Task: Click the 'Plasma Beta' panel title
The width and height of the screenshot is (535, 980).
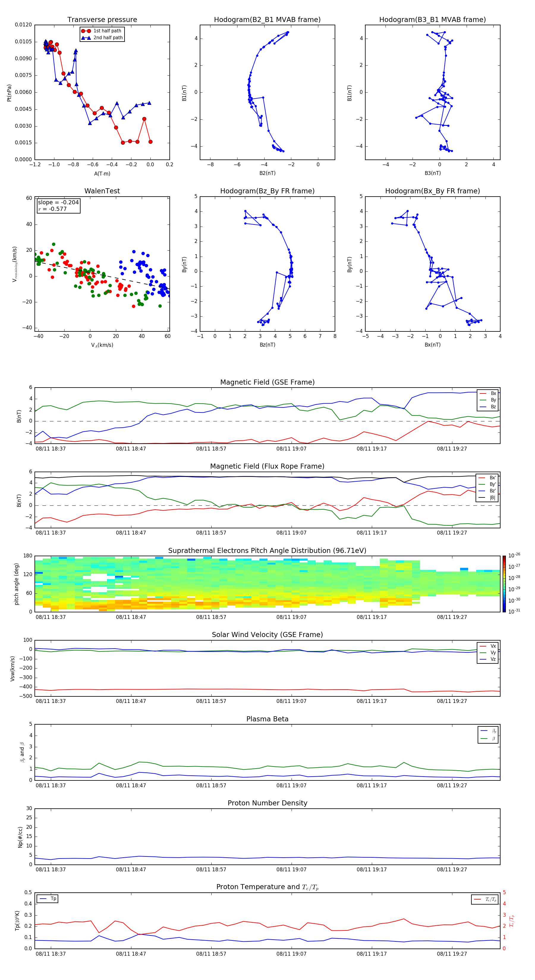Action: tap(267, 719)
